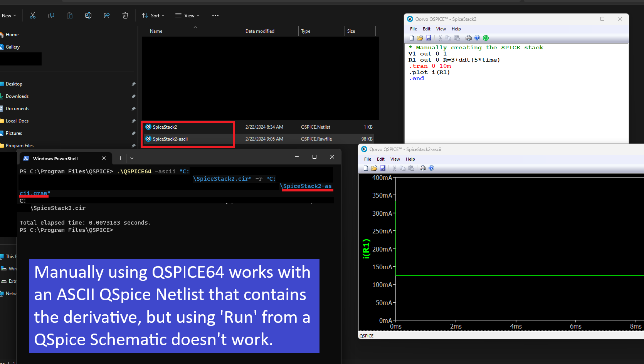Open Desktop in Explorer sidebar
The width and height of the screenshot is (644, 364).
coord(14,84)
